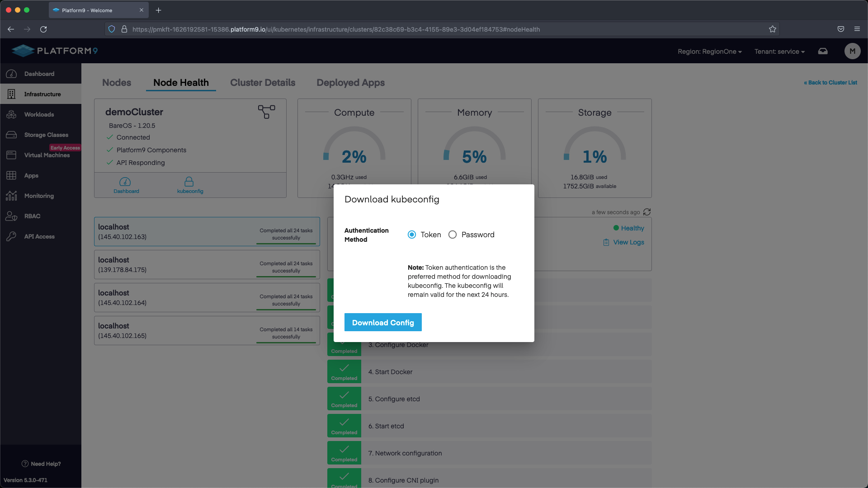Select node localhost (145.40.102.164)

tap(207, 298)
